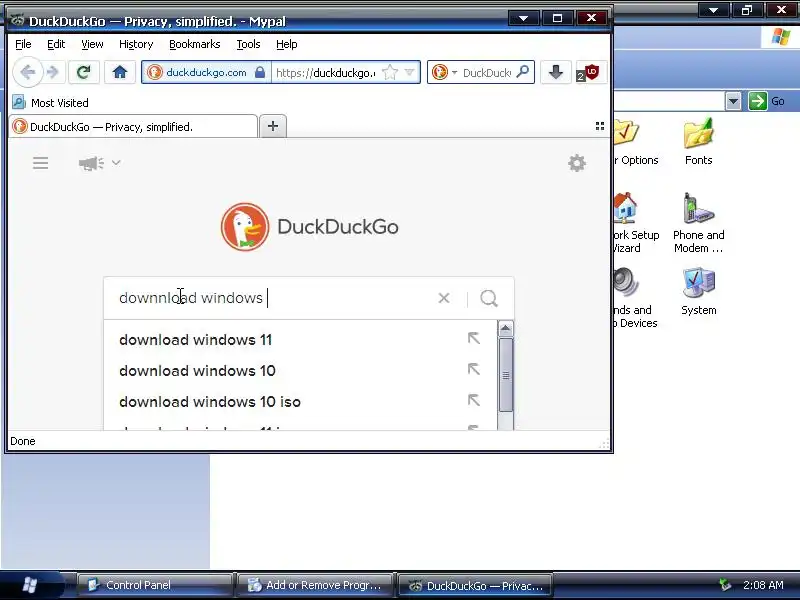Screen dimensions: 800x600
Task: Fill search with windows 11 suggestion arrow
Action: click(x=474, y=338)
